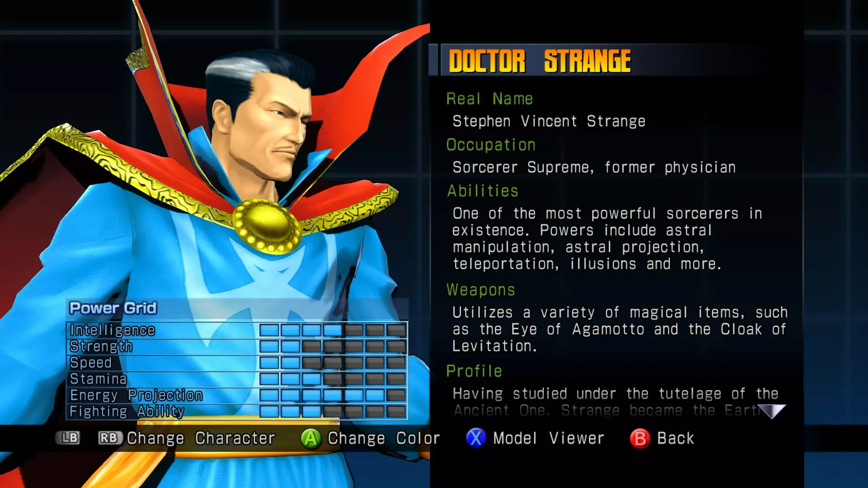The width and height of the screenshot is (868, 488).
Task: Click the DOCTOR STRANGE title banner
Action: point(540,61)
